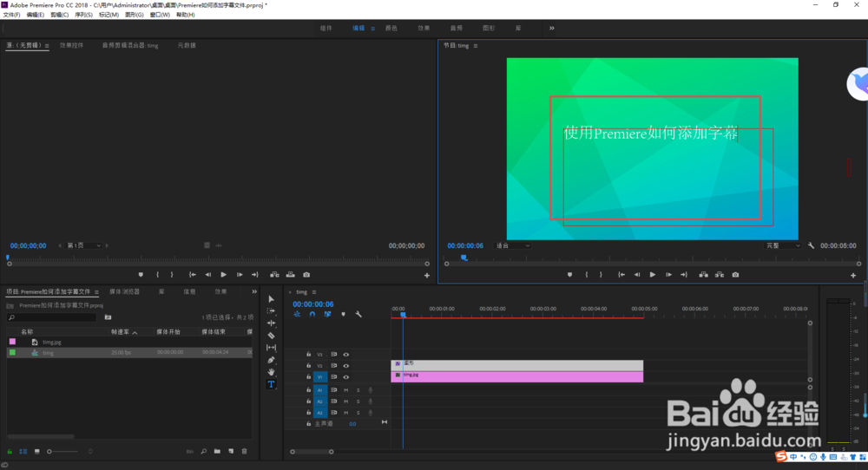Step forward one frame in Program monitor
The width and height of the screenshot is (868, 470).
point(668,275)
